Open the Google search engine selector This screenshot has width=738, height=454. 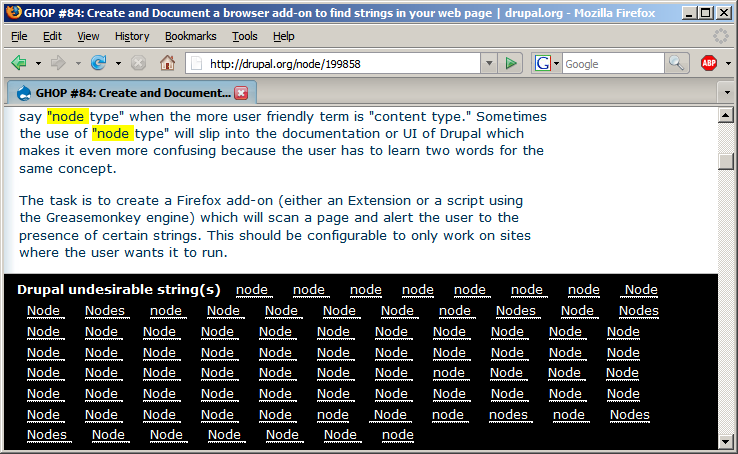point(546,64)
